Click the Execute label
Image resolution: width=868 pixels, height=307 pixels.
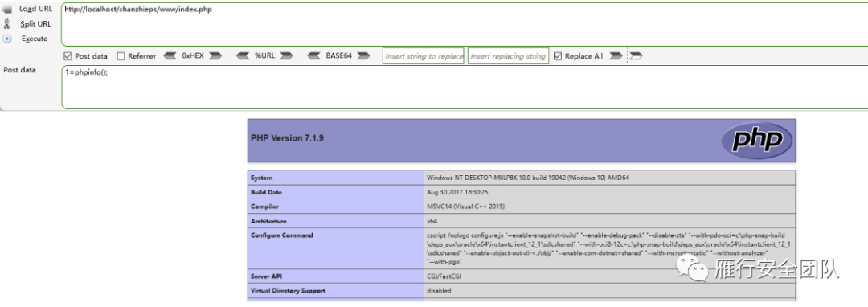35,39
